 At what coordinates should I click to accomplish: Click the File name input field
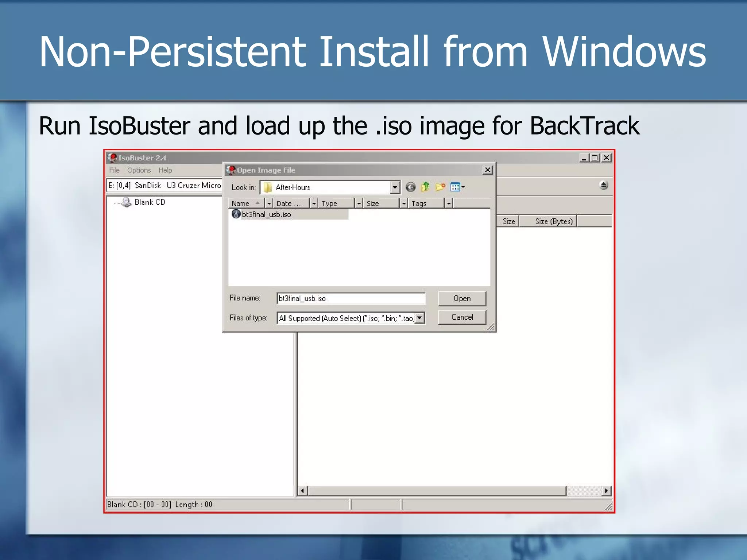click(x=351, y=298)
